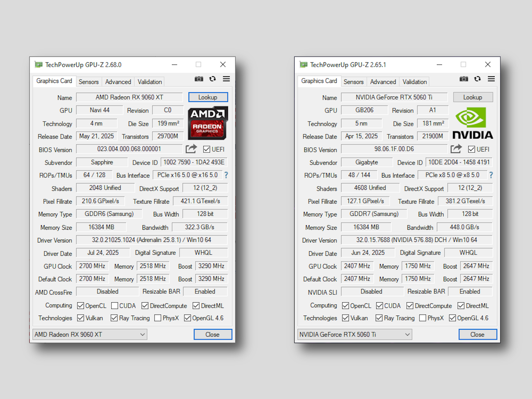Open the AMD Radeon RX 9060 XT GPU selector dropdown
This screenshot has height=399, width=532.
click(90, 335)
